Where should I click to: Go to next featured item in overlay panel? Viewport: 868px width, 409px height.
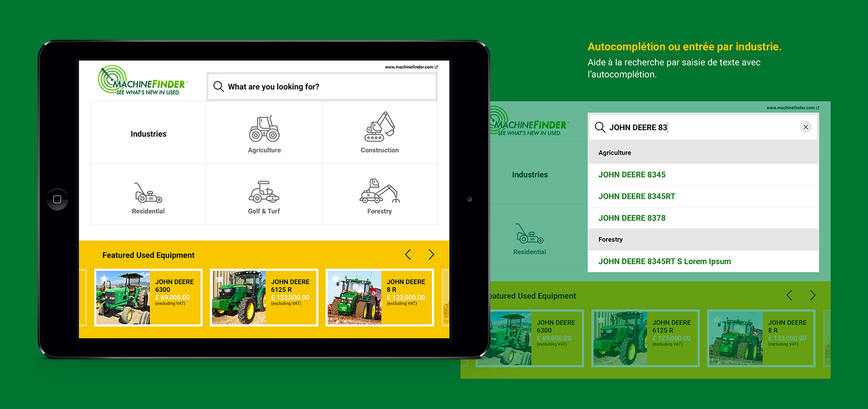tap(813, 296)
